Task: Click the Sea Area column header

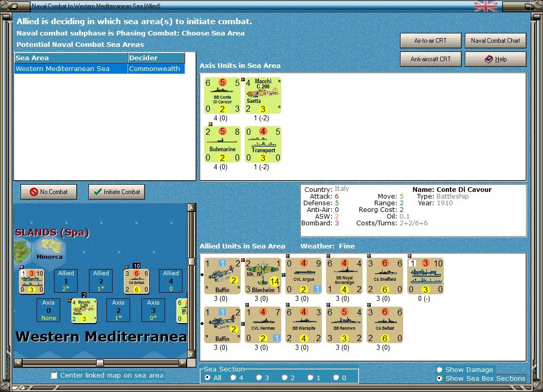Action: click(x=71, y=58)
